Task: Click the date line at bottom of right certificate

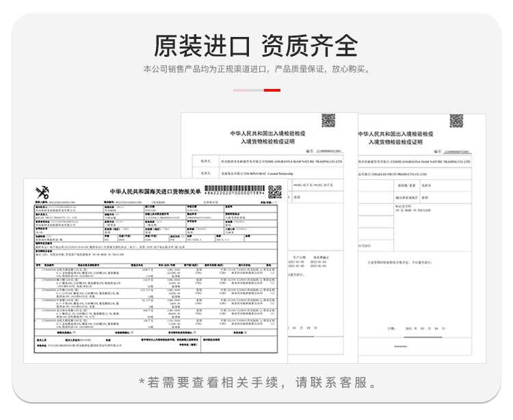Action: click(416, 328)
